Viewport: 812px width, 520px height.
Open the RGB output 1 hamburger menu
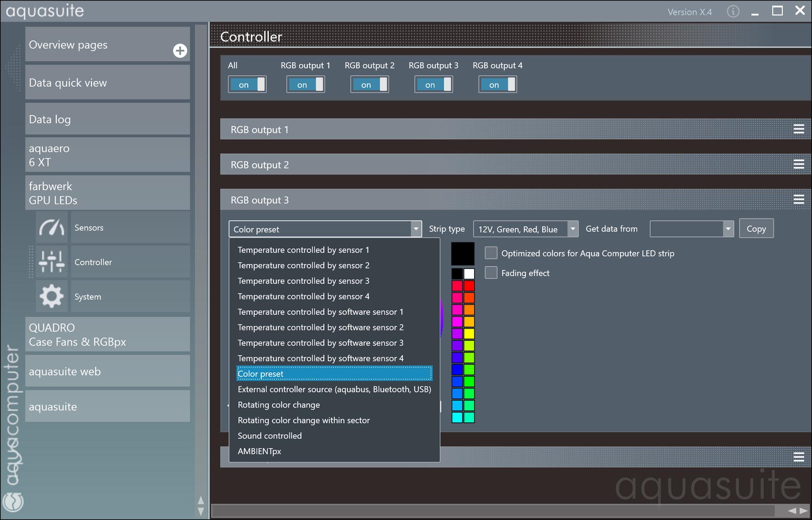click(798, 130)
